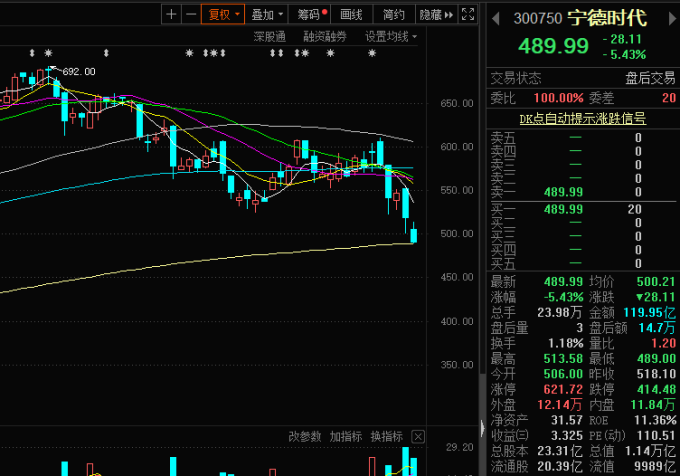Click 改参数 for the indicator
681x476 pixels.
click(x=305, y=436)
